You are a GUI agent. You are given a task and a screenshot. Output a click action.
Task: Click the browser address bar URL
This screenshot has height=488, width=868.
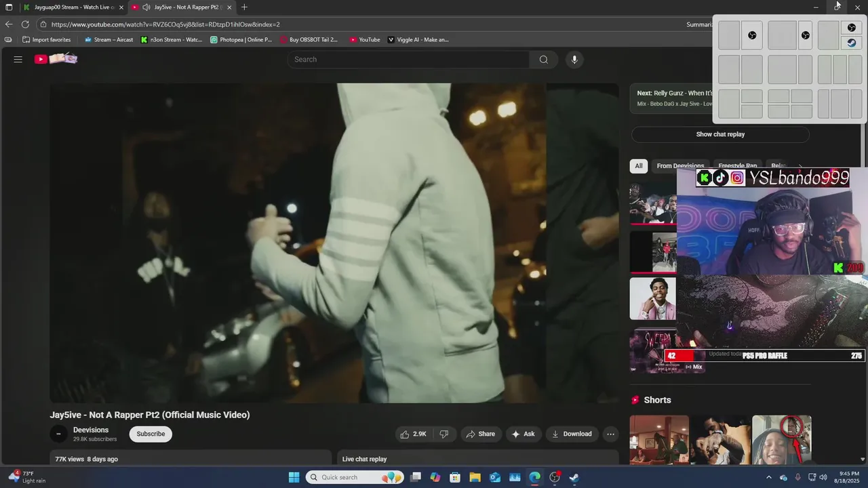(165, 24)
